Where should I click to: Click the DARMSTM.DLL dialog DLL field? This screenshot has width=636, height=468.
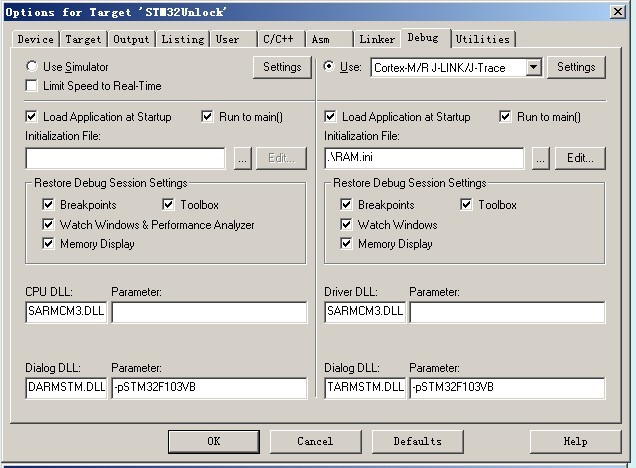[66, 388]
